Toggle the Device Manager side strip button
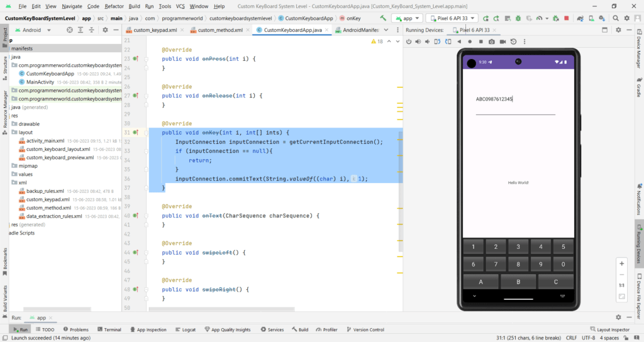Viewport: 644px width, 342px height. (639, 48)
